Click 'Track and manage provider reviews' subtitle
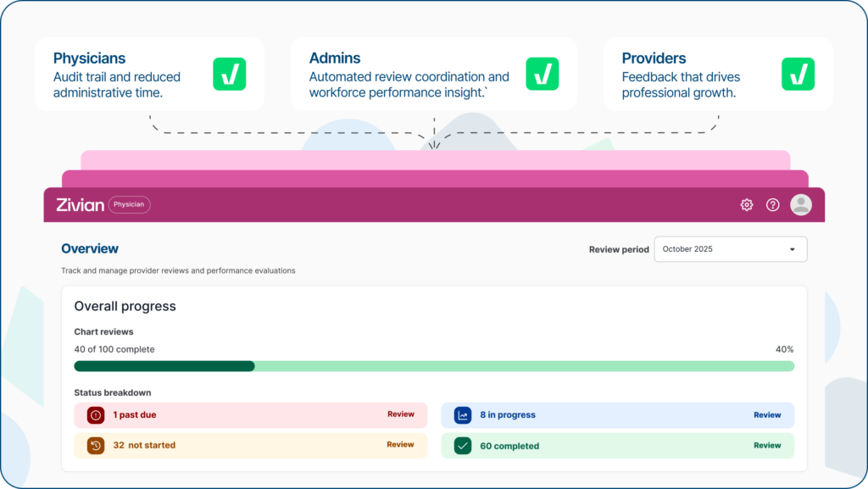Screen dimensions: 868x489 pyautogui.click(x=178, y=270)
